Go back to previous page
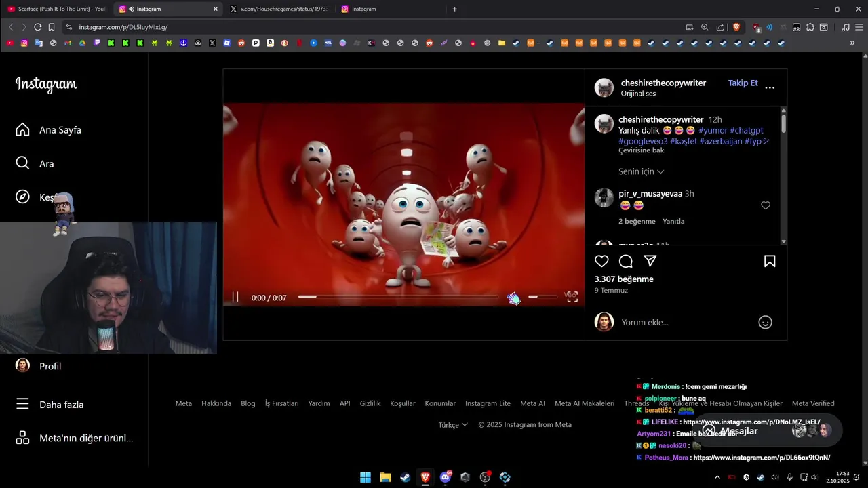Image resolution: width=868 pixels, height=488 pixels. (11, 27)
